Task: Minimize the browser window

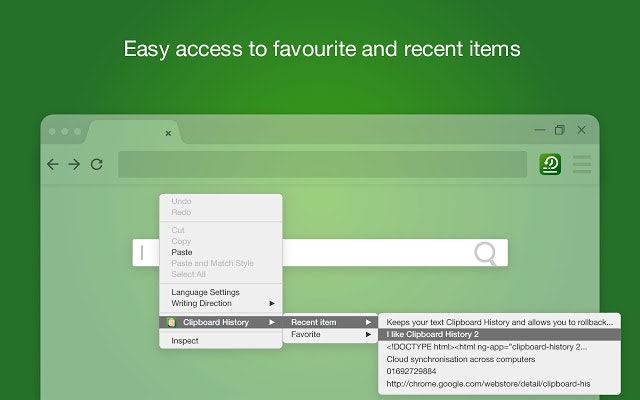Action: tap(540, 130)
